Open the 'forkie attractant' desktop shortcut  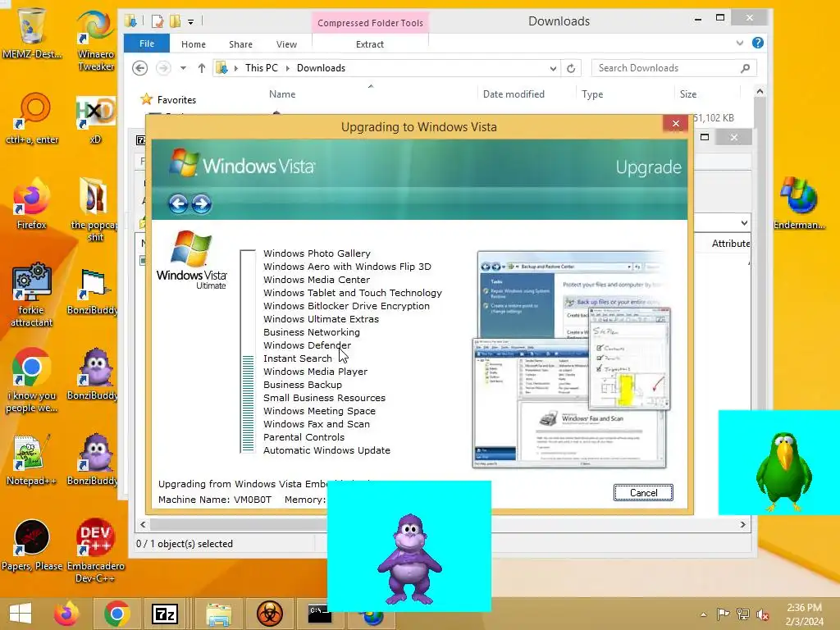point(32,294)
